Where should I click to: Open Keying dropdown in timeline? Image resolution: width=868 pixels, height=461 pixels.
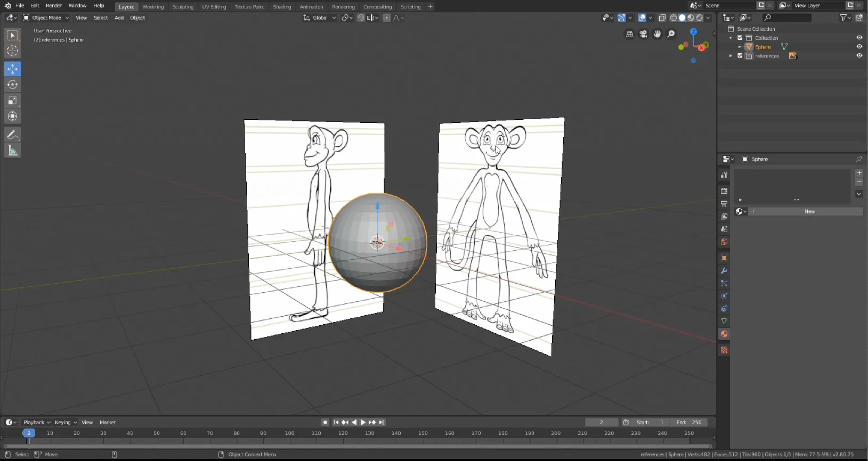[66, 422]
